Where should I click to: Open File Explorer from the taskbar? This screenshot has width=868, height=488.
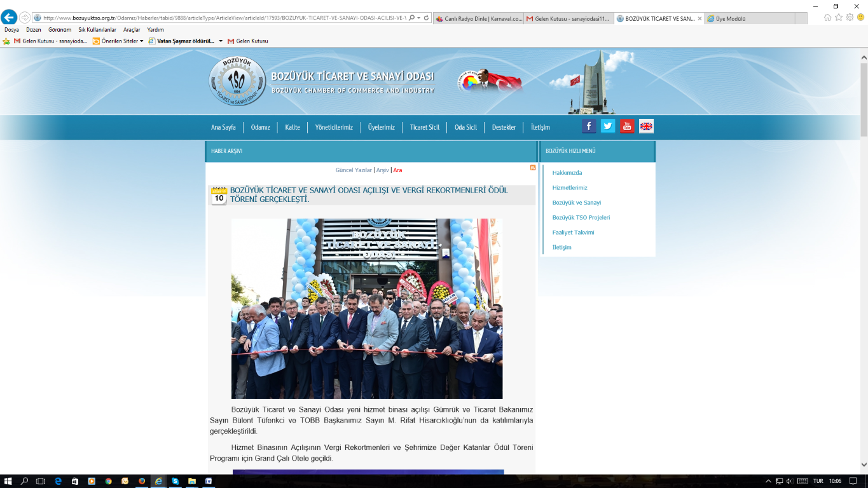[x=191, y=481]
